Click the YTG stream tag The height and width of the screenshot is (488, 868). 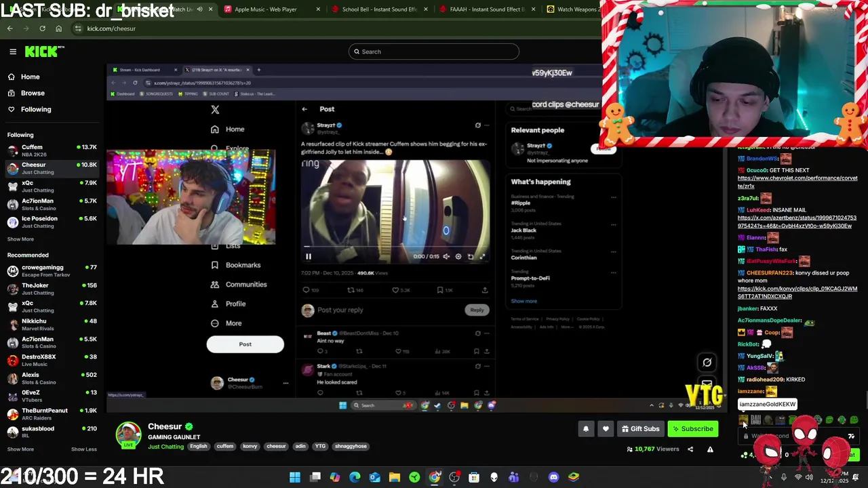coord(320,446)
